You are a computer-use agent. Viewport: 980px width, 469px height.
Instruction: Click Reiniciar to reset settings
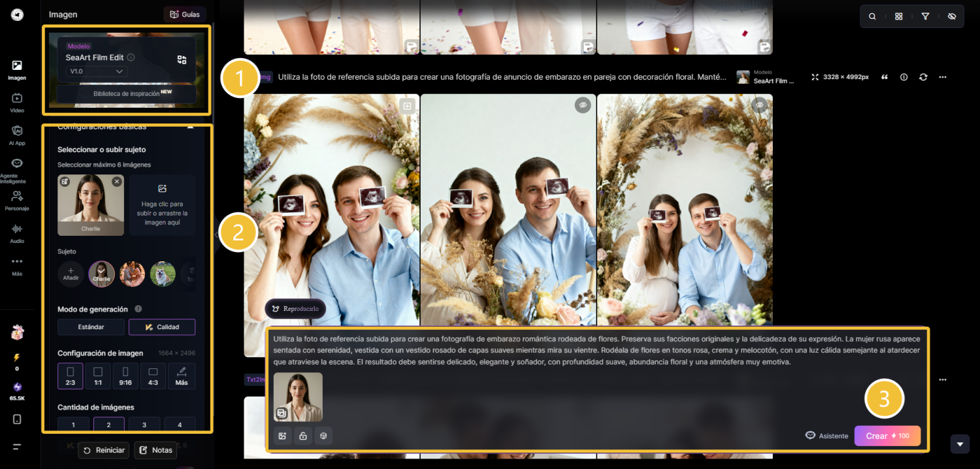pyautogui.click(x=103, y=450)
